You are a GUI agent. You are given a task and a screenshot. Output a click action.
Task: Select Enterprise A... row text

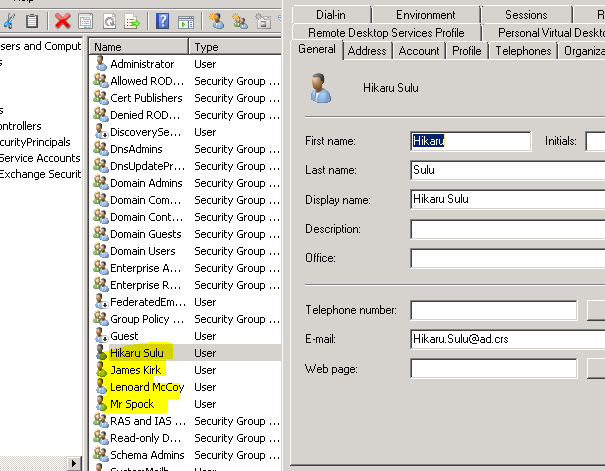[x=145, y=268]
